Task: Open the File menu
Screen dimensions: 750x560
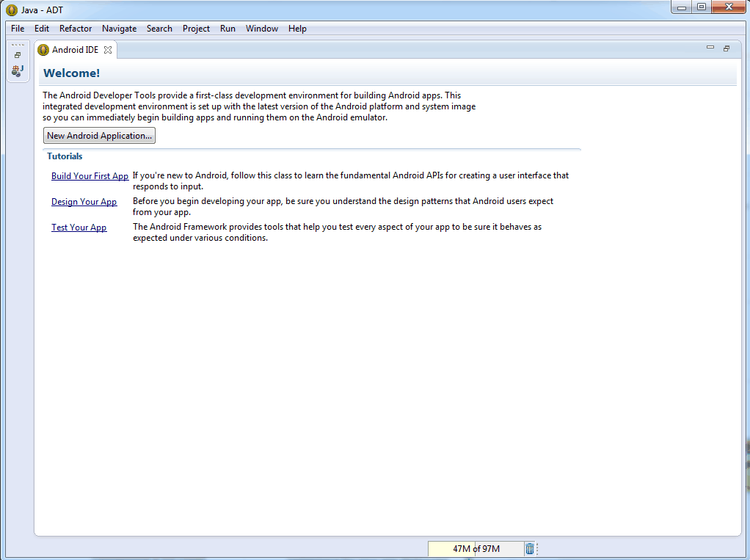Action: coord(18,29)
